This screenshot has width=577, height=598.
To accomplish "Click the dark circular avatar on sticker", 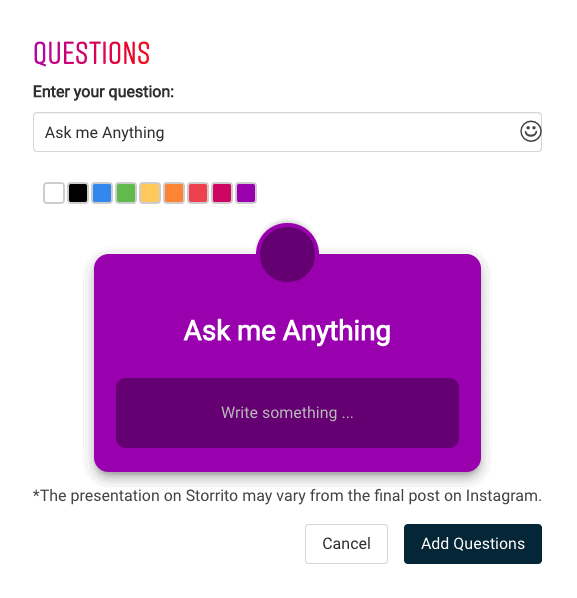I will point(287,254).
